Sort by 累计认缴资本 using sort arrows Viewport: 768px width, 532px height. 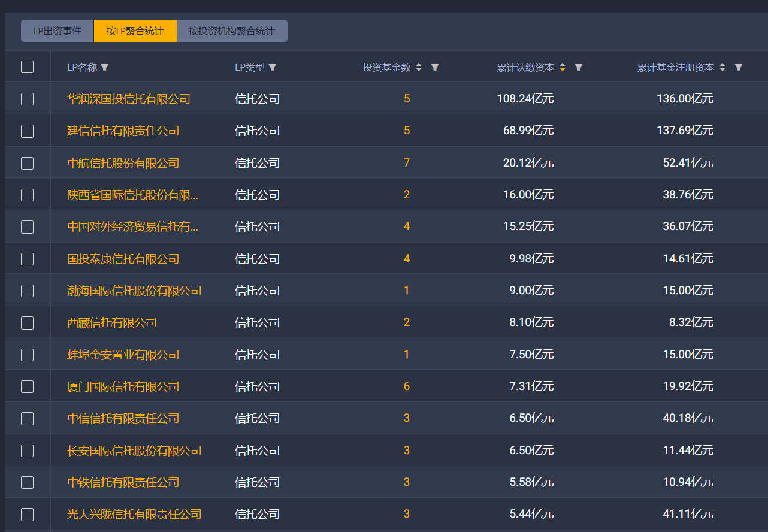point(563,67)
